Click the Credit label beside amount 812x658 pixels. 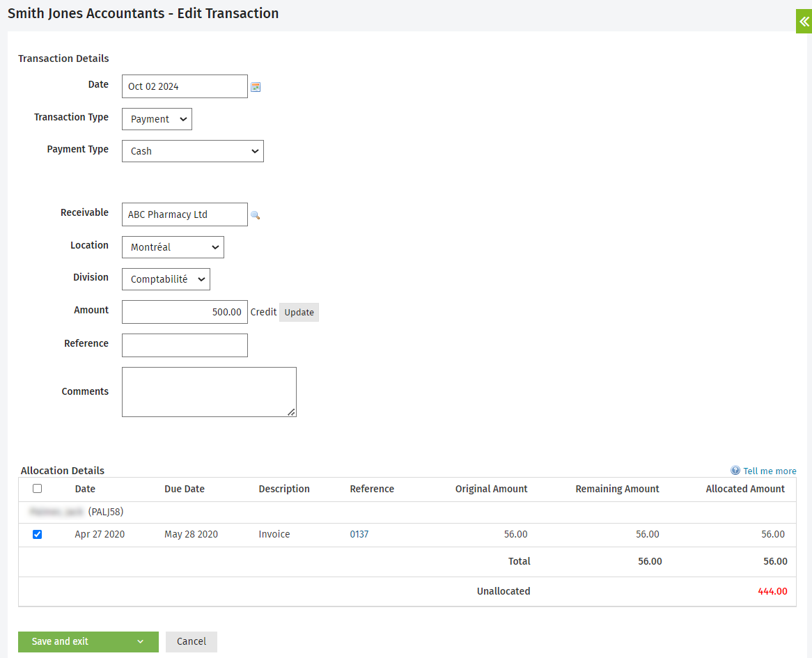(264, 312)
